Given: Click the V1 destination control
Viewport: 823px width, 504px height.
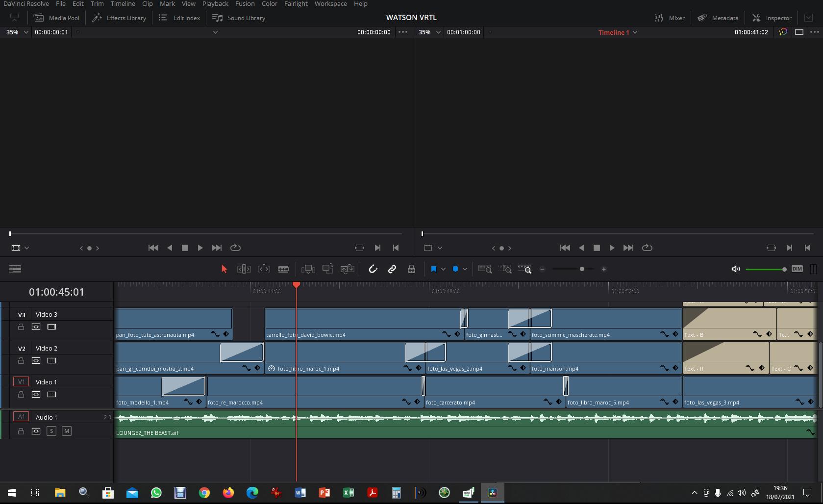Looking at the screenshot, I should pyautogui.click(x=21, y=381).
